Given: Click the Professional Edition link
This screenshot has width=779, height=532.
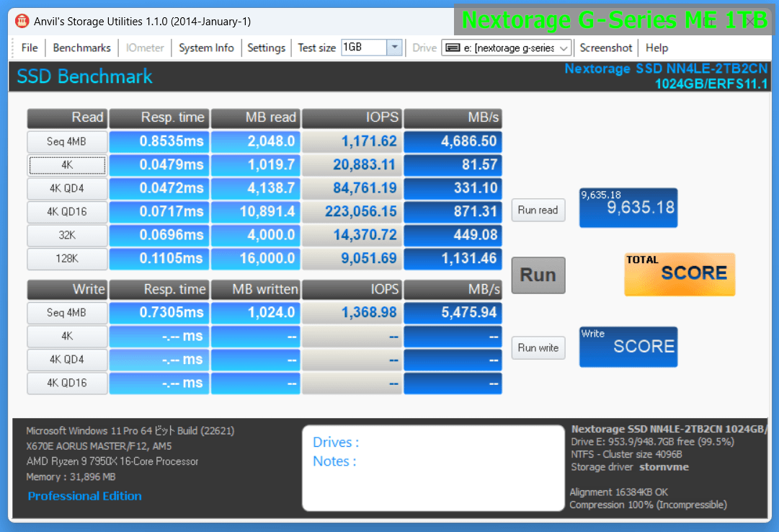Looking at the screenshot, I should pos(84,496).
